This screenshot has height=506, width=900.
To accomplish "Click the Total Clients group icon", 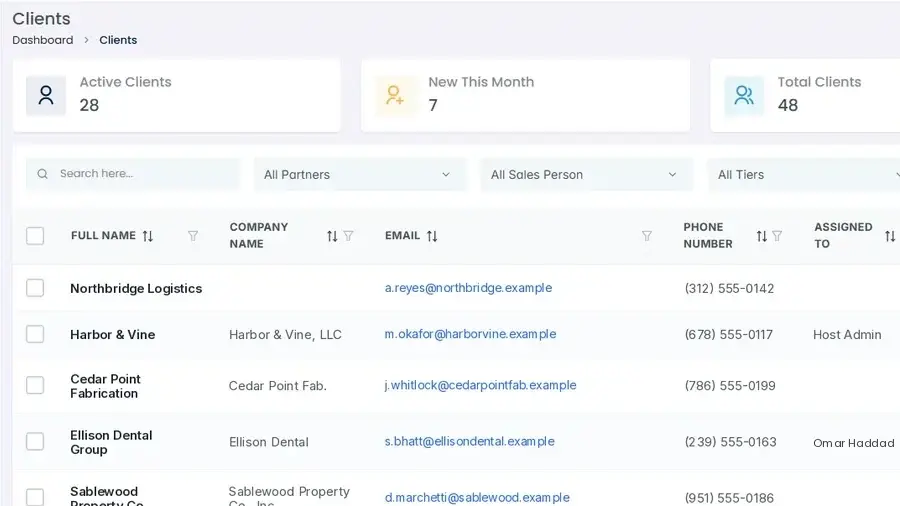I will tap(744, 95).
